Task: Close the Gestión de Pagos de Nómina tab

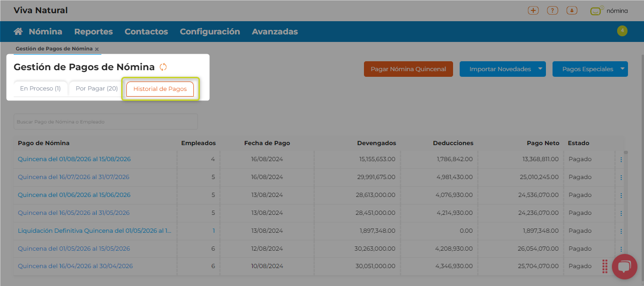Action: pyautogui.click(x=97, y=49)
